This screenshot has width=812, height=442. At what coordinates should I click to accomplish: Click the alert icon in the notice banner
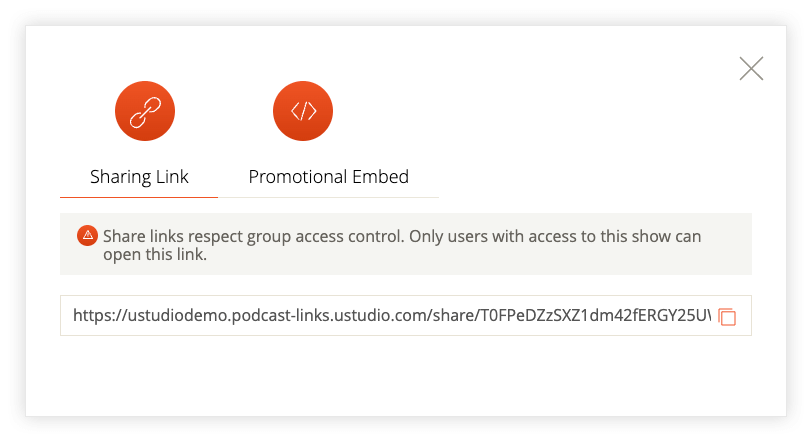coord(87,236)
